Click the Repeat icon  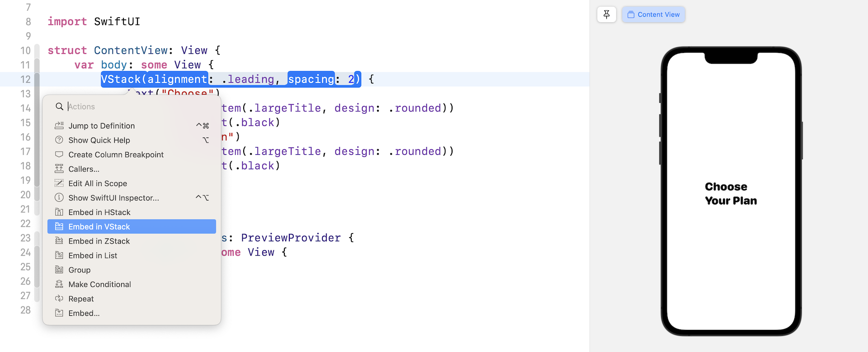click(59, 299)
